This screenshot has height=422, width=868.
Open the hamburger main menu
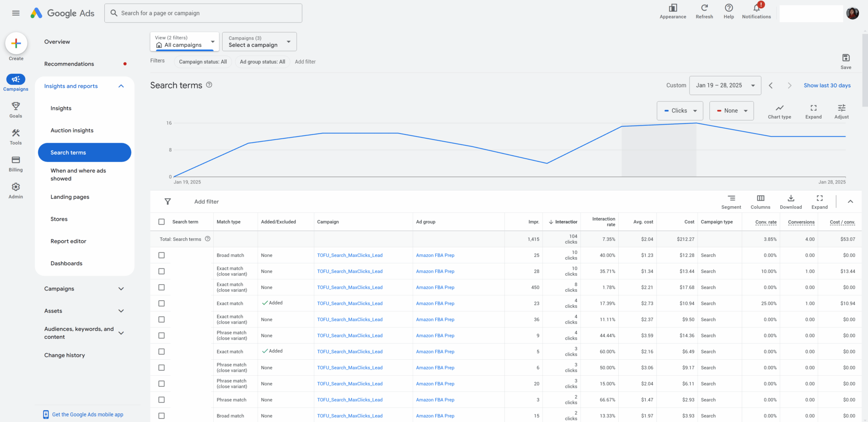tap(16, 13)
